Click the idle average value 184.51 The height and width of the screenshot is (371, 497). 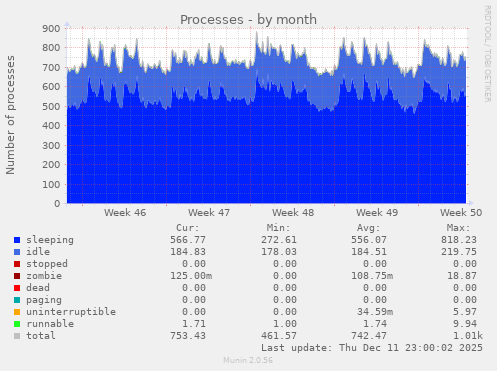369,252
